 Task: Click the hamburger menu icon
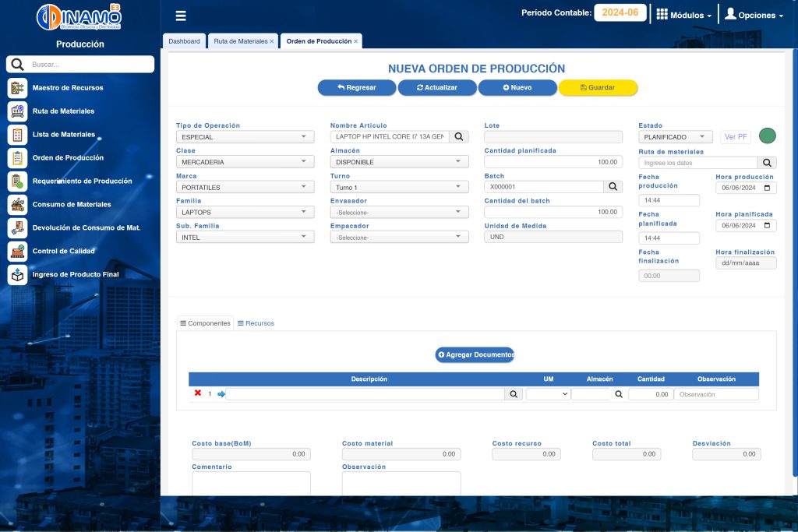point(181,16)
